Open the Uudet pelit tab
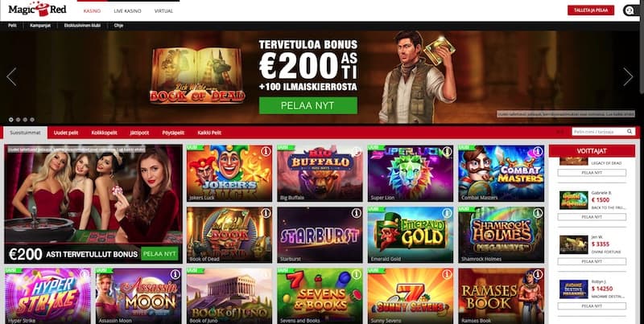Image resolution: width=644 pixels, height=324 pixels. 66,133
